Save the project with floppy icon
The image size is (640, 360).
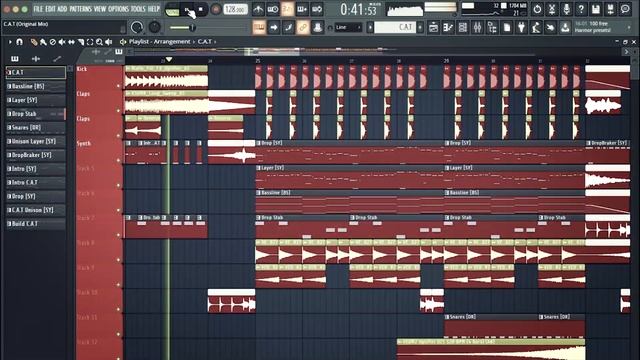[x=596, y=9]
